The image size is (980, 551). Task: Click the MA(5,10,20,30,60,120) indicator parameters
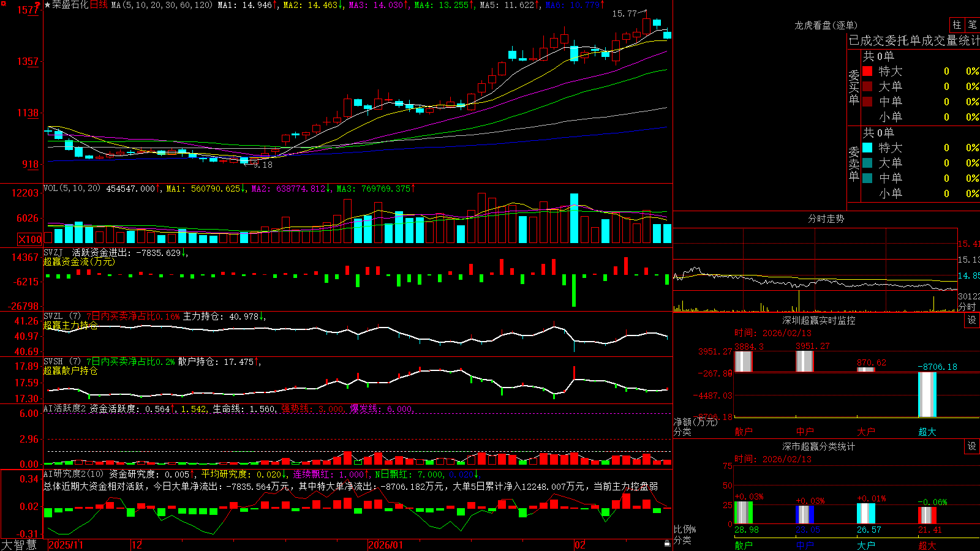pos(162,5)
